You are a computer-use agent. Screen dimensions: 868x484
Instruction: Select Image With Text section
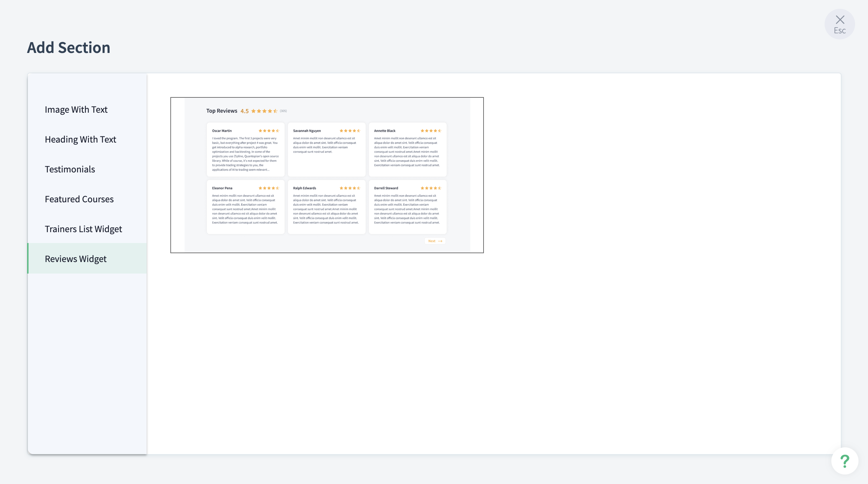(x=76, y=110)
